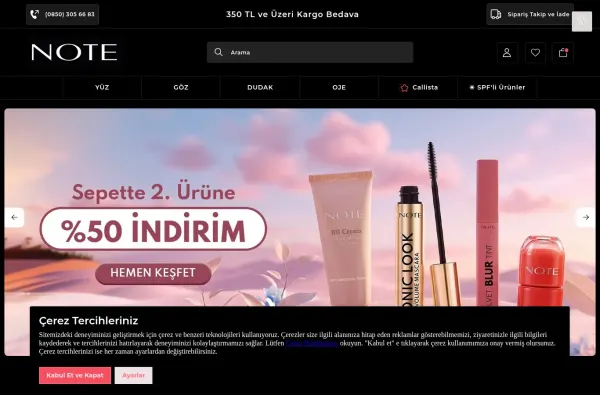Click the magnifier search icon
Screen dimensions: 600x395
click(x=218, y=52)
